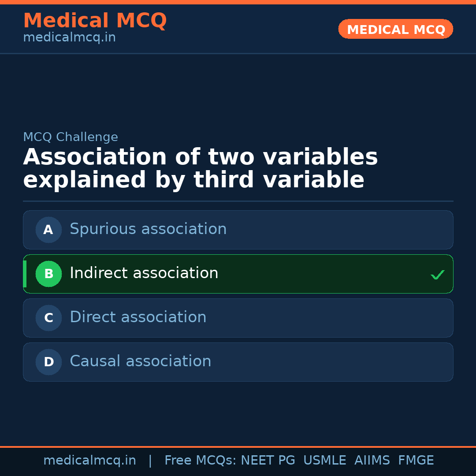This screenshot has width=476, height=476.
Task: Choose the Indirect association answer text
Action: click(144, 273)
